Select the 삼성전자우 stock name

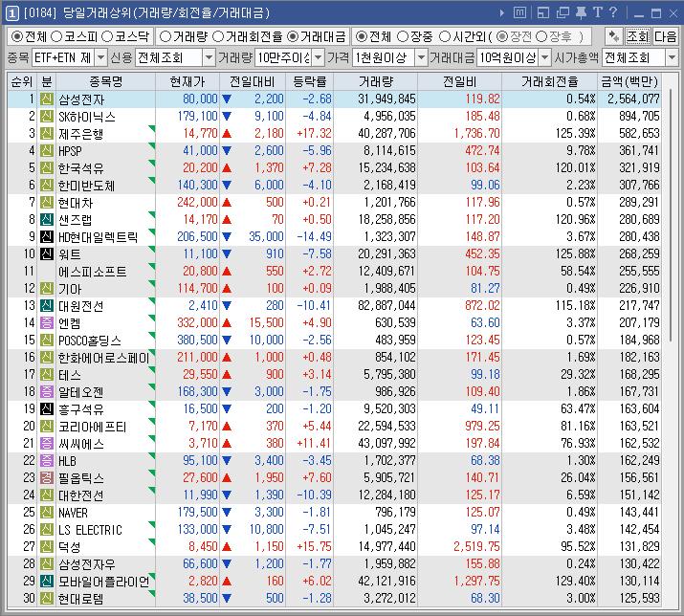pyautogui.click(x=86, y=564)
